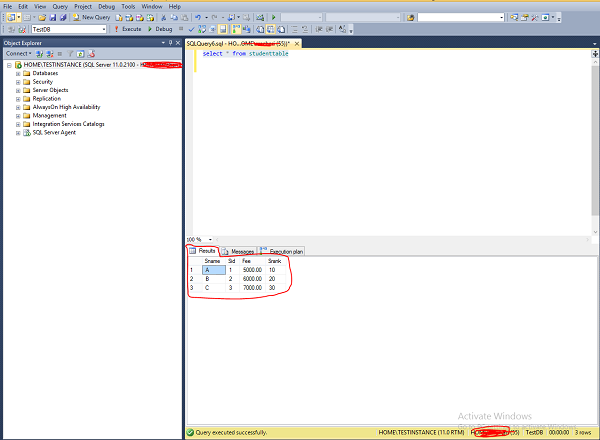600x440 pixels.
Task: Click the Uncomment selected lines icon
Action: pyautogui.click(x=305, y=29)
